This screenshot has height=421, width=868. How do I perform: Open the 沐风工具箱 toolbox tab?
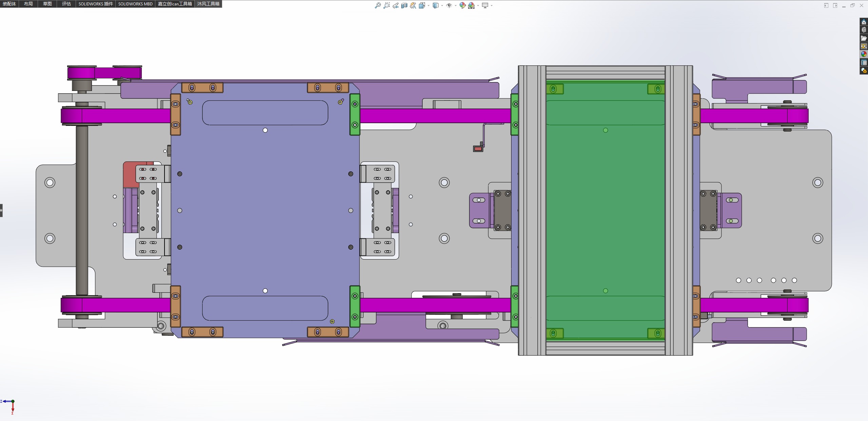(x=208, y=4)
